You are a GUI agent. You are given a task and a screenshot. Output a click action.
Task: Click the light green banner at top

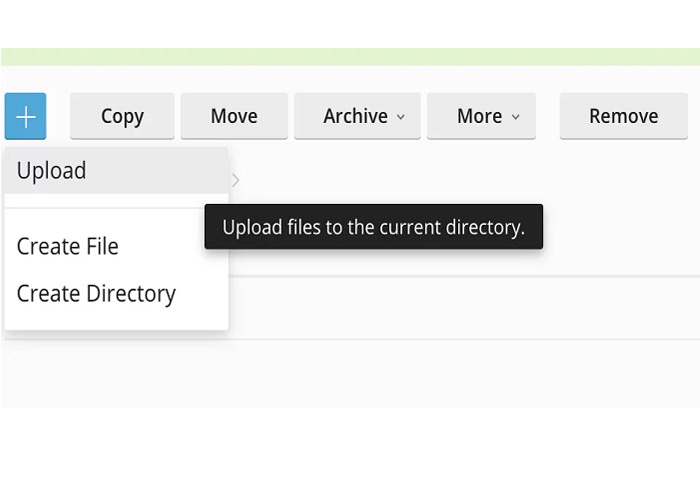coord(350,57)
